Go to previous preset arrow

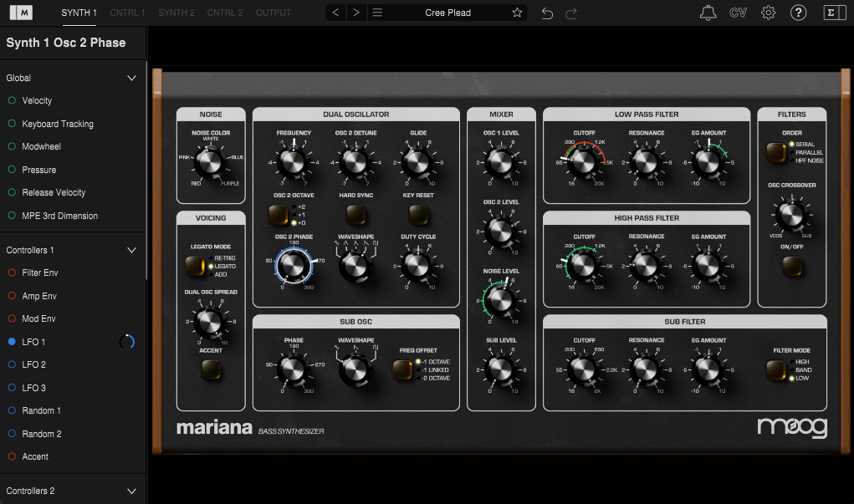pos(335,13)
